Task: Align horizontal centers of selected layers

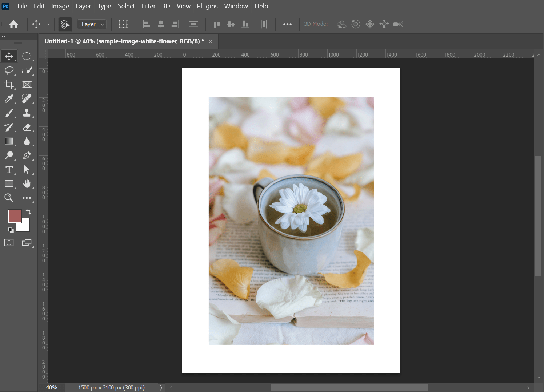Action: tap(161, 24)
